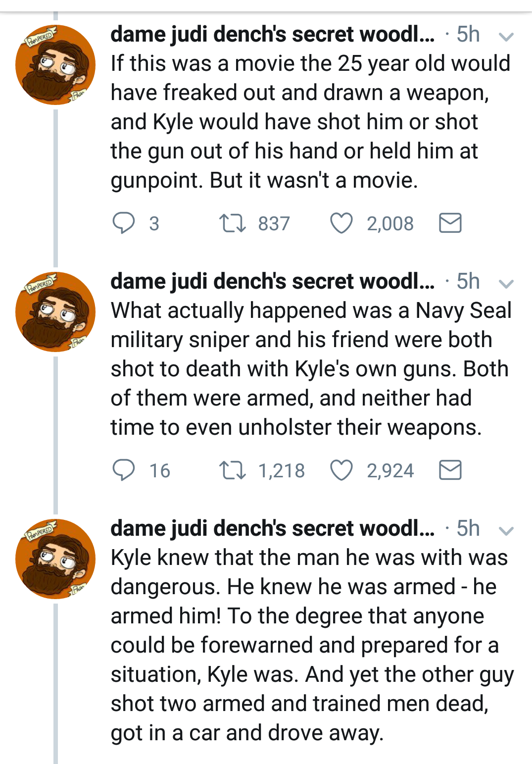Reply to the 'Navy Seal military sniper' tweet

pos(124,470)
